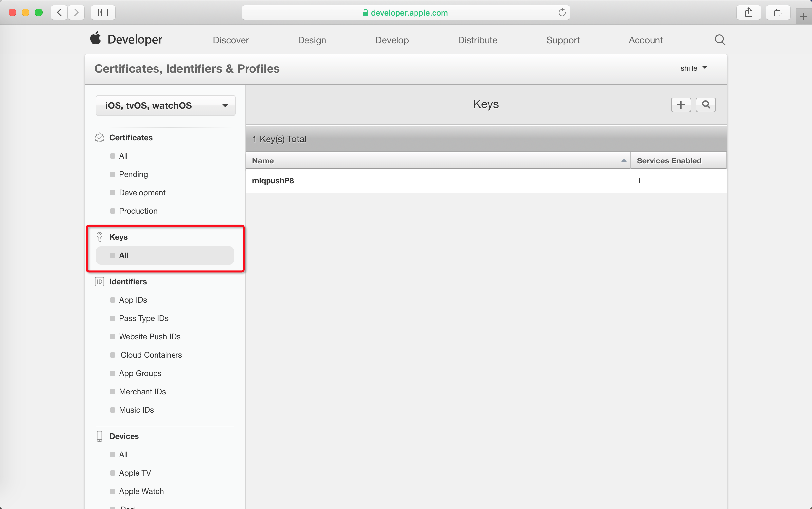The height and width of the screenshot is (509, 812).
Task: Click the lock icon in the address bar
Action: (x=365, y=13)
